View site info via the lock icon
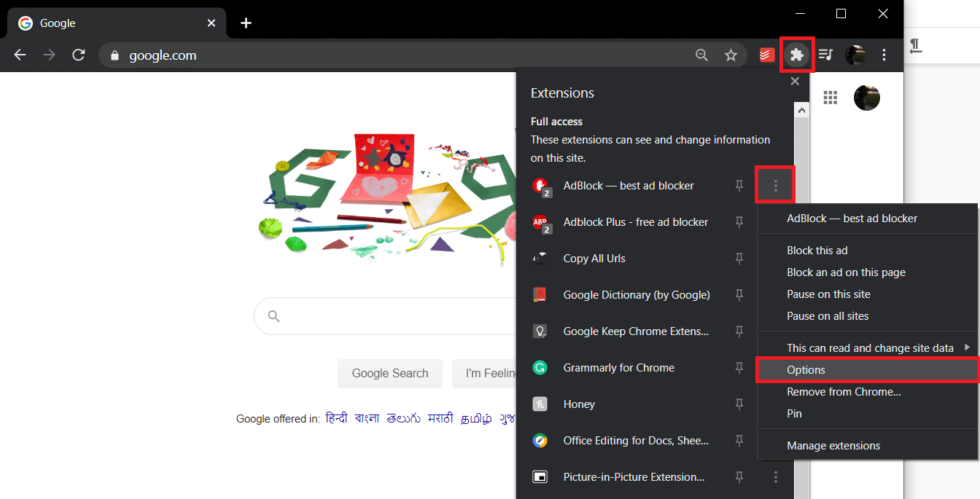This screenshot has width=980, height=499. tap(114, 55)
